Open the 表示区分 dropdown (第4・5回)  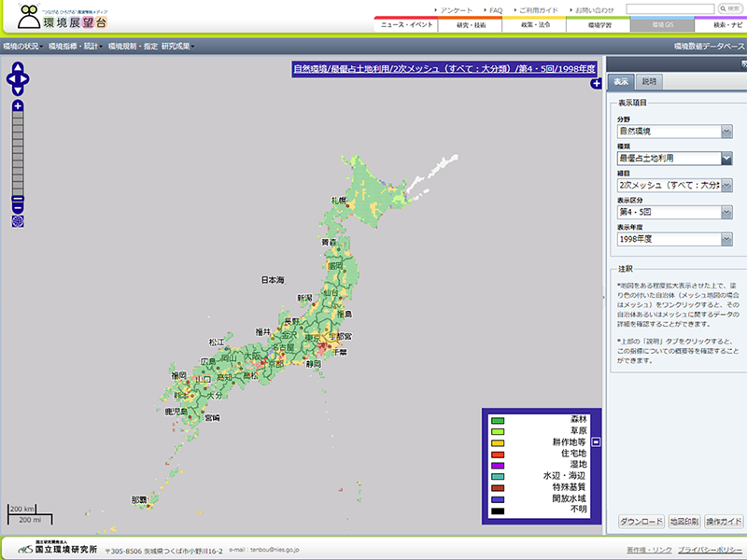(674, 212)
